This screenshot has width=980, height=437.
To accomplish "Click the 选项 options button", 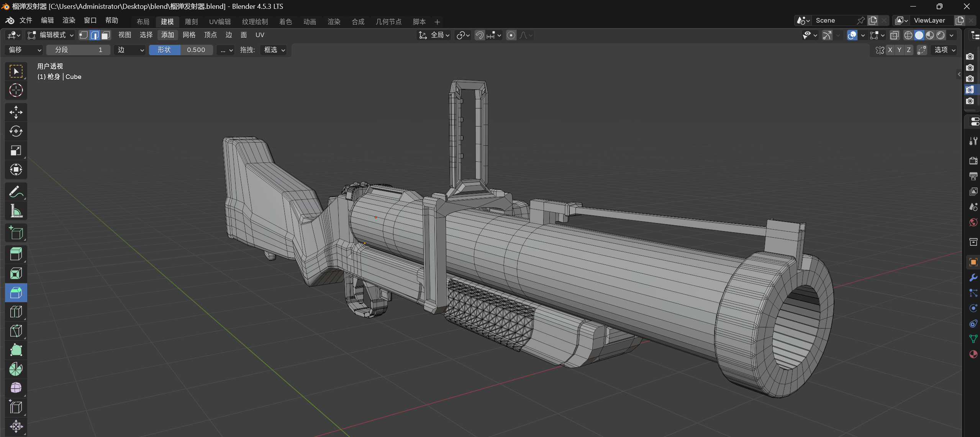I will click(944, 50).
